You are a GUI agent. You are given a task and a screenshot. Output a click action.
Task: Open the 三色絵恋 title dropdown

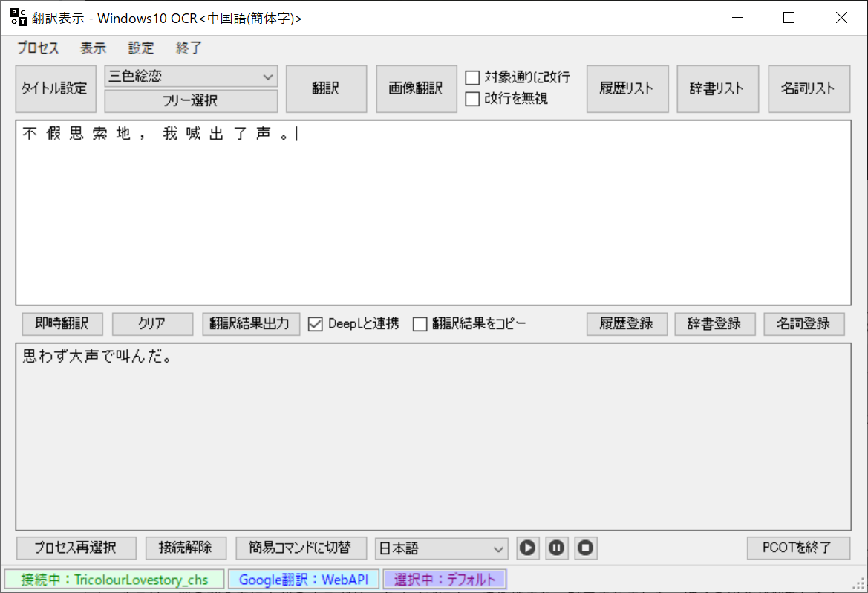point(191,77)
